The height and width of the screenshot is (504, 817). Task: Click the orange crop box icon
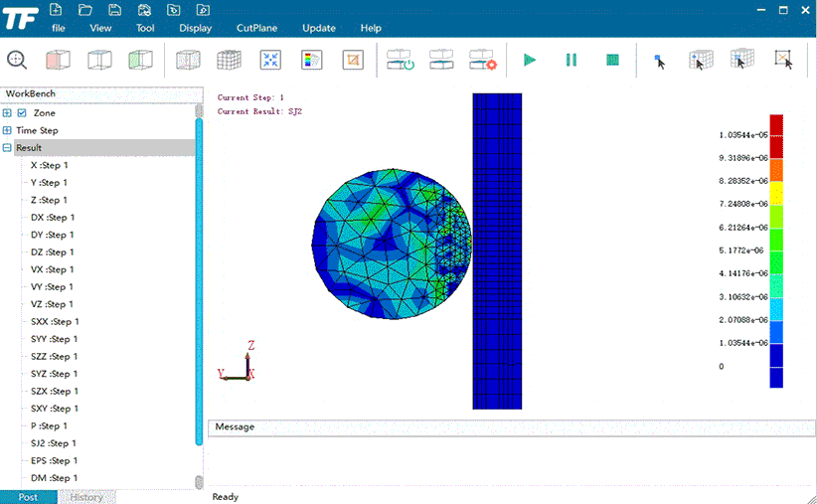point(353,60)
